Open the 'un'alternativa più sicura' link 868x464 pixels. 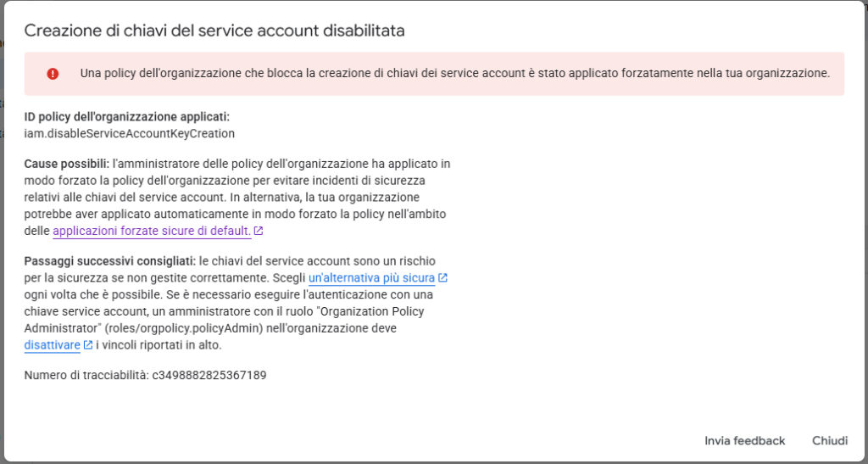371,278
